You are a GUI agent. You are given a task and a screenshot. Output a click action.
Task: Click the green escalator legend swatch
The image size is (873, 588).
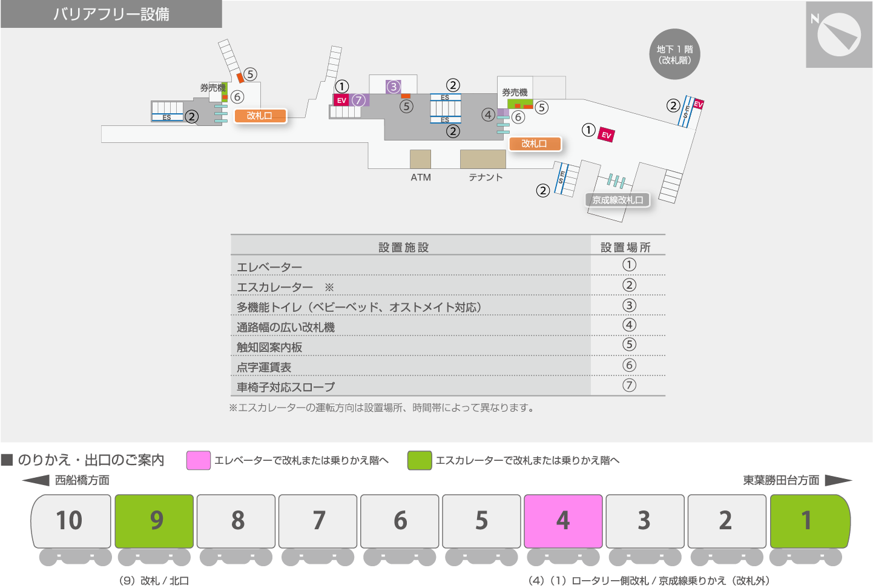pos(420,460)
